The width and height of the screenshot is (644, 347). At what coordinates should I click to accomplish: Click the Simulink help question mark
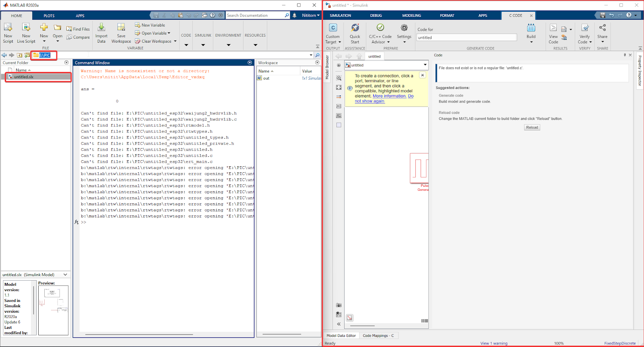click(629, 15)
